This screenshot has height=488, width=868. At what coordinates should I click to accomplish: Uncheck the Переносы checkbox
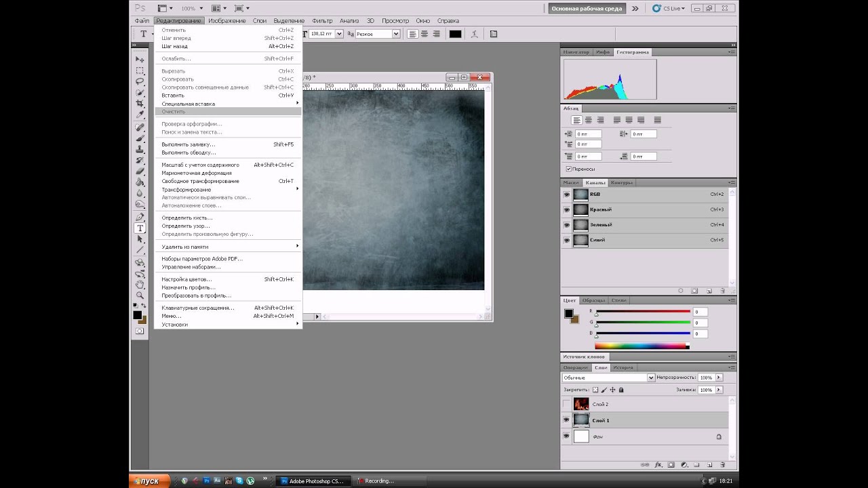pos(568,169)
